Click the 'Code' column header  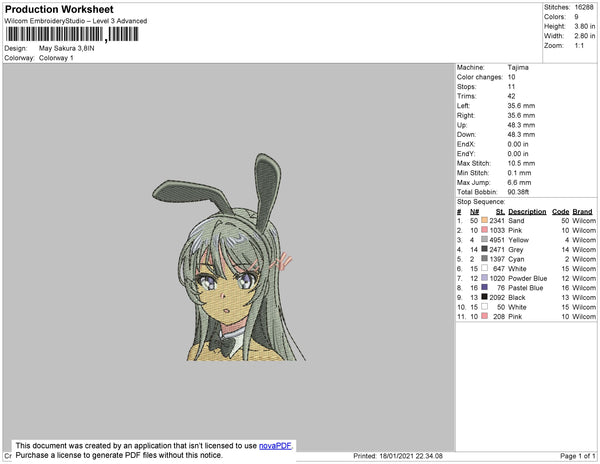[561, 212]
